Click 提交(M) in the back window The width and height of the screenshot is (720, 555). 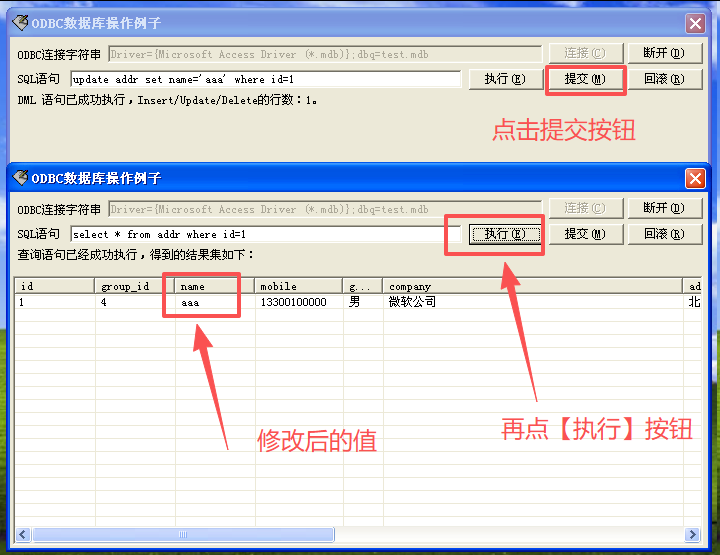[585, 79]
